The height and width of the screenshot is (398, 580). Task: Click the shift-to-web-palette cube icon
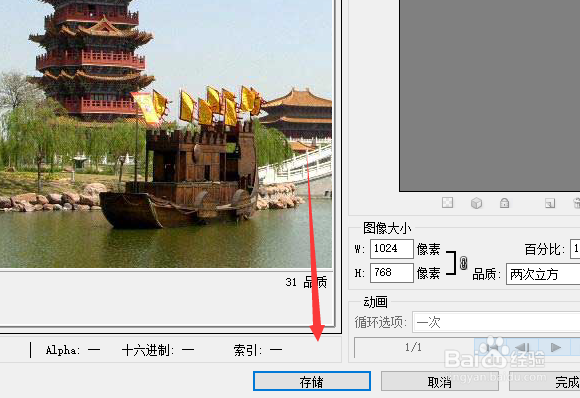point(476,203)
